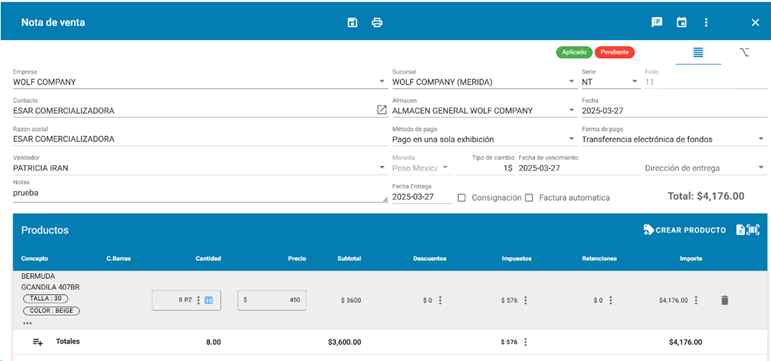Click the Fecha de vencimiento field
The width and height of the screenshot is (771, 361).
tap(578, 168)
